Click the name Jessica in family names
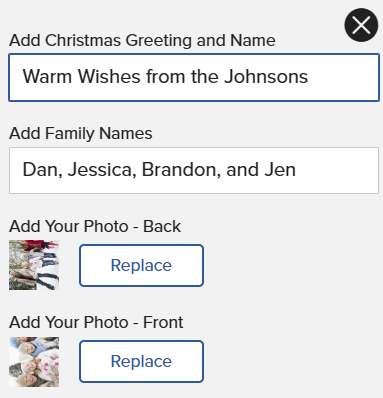The width and height of the screenshot is (383, 398). tap(102, 170)
